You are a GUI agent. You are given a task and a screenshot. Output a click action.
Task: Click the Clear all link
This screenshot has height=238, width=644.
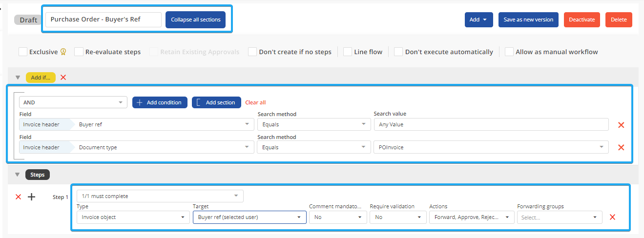point(255,102)
